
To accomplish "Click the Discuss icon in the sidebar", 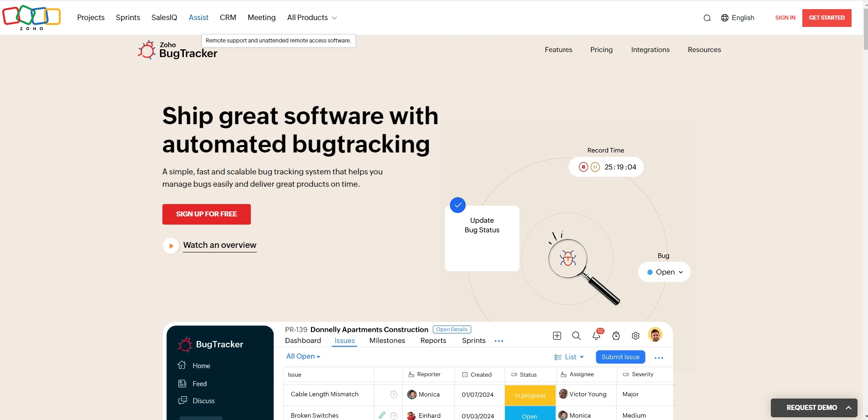I will pos(182,400).
